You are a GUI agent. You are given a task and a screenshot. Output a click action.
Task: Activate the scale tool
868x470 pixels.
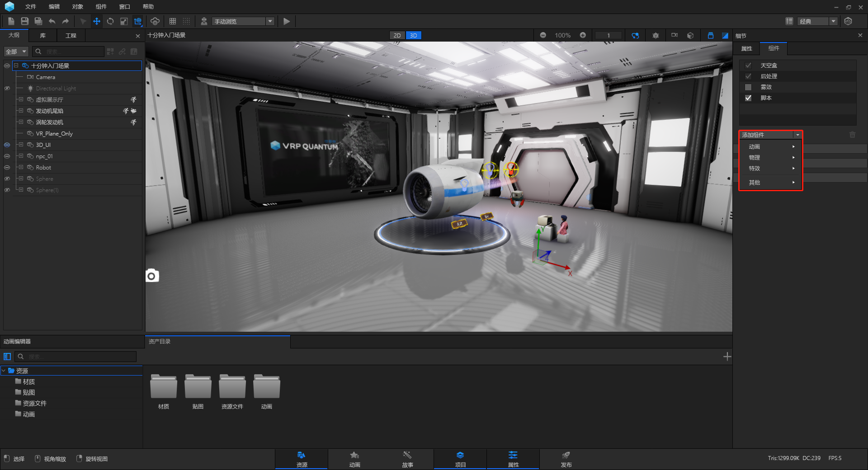point(124,21)
